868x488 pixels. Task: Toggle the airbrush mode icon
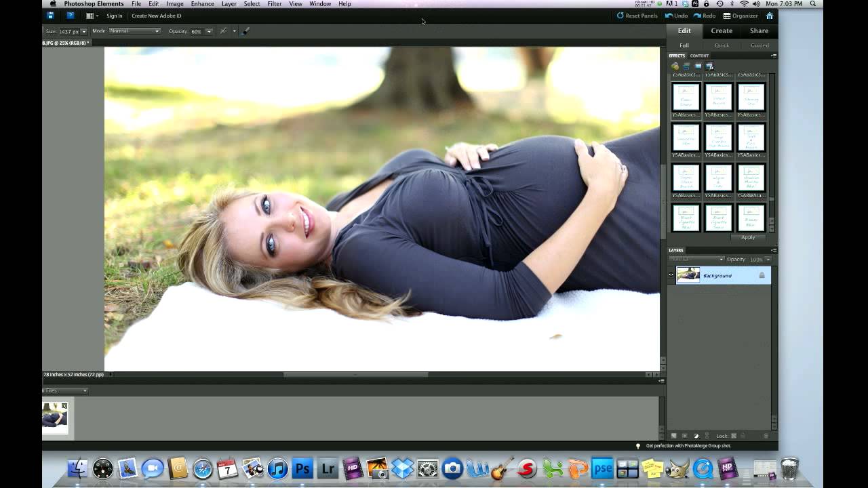pyautogui.click(x=223, y=31)
